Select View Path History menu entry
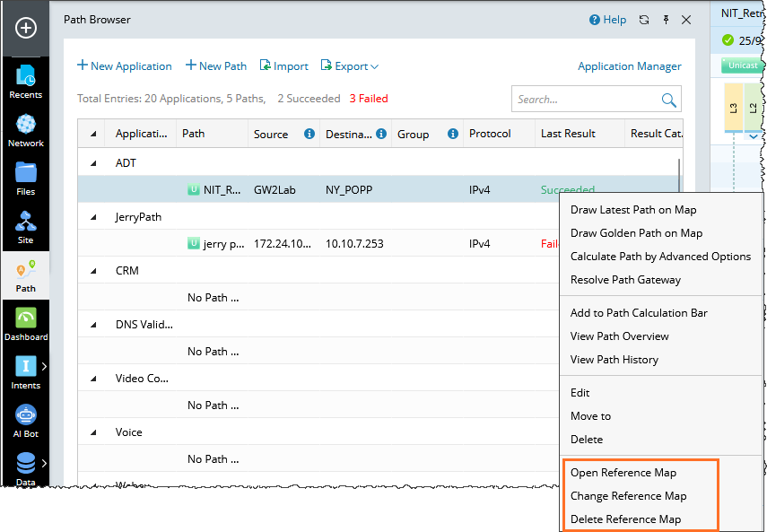The height and width of the screenshot is (532, 767). pyautogui.click(x=614, y=360)
